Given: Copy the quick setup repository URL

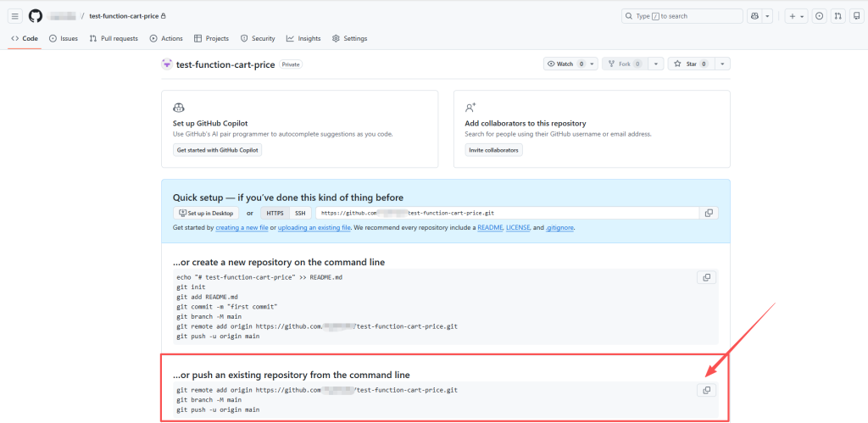Looking at the screenshot, I should tap(709, 213).
